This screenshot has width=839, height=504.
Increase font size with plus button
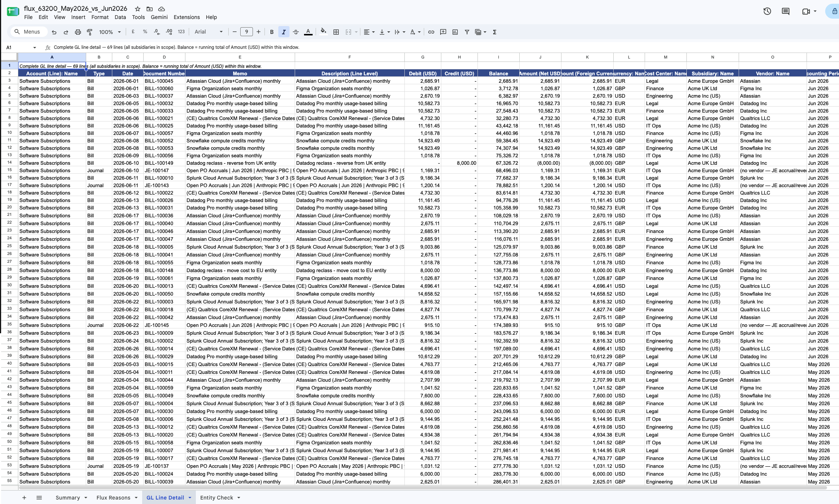pos(259,32)
